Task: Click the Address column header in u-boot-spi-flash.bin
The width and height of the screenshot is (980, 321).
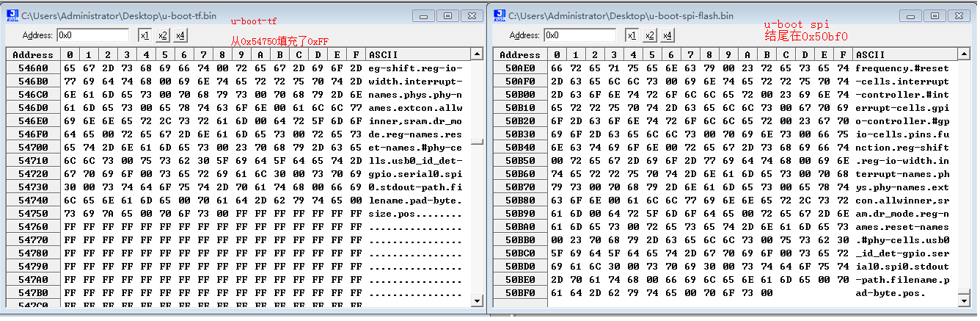Action: [x=520, y=54]
